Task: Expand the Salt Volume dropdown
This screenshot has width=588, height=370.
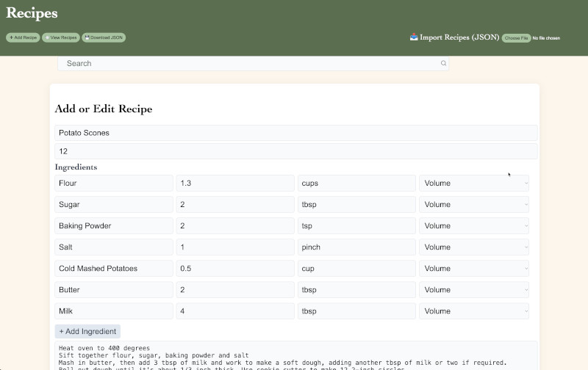Action: coord(473,247)
